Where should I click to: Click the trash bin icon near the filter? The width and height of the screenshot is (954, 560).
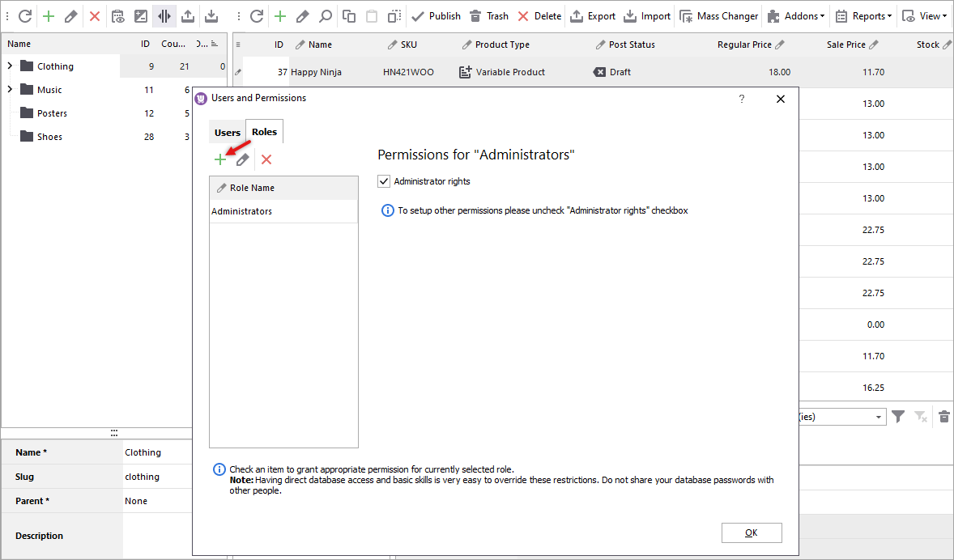pyautogui.click(x=943, y=417)
